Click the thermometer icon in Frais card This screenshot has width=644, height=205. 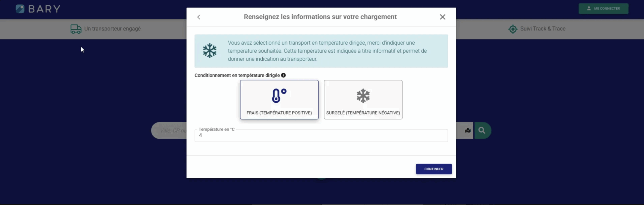click(x=279, y=96)
